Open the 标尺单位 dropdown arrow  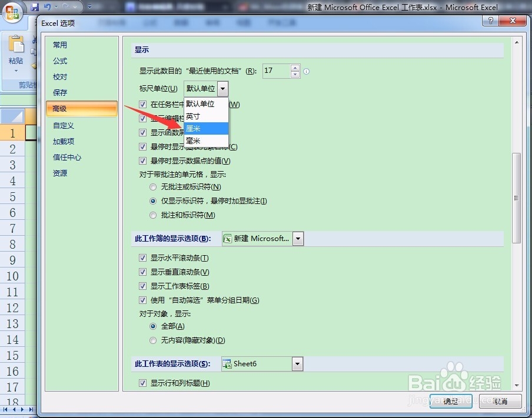tap(222, 89)
